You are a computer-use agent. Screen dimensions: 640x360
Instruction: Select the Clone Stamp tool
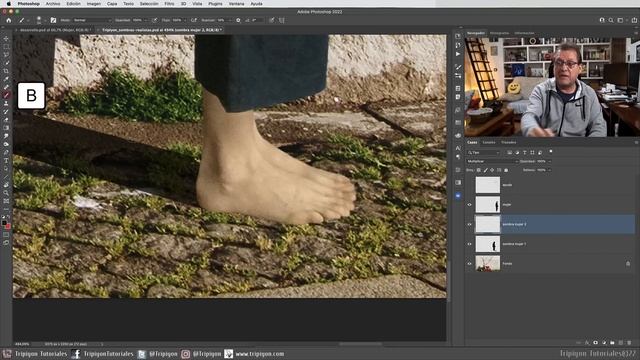[x=6, y=104]
